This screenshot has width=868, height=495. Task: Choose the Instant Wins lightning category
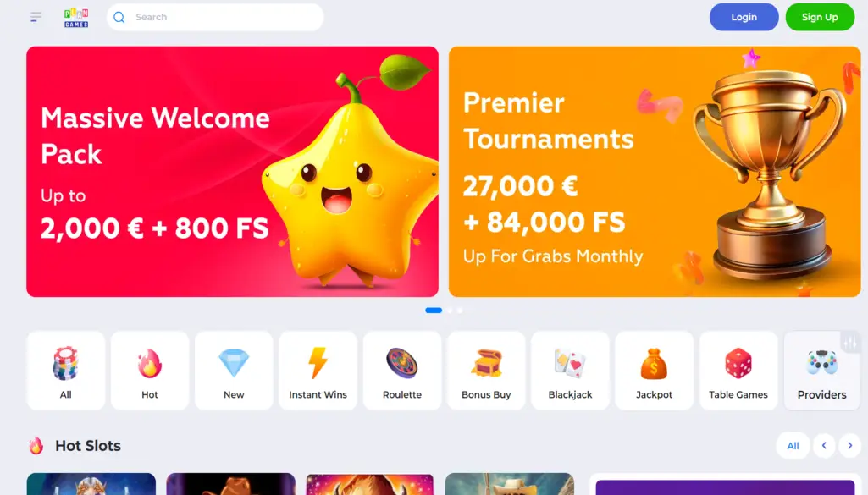click(x=318, y=371)
